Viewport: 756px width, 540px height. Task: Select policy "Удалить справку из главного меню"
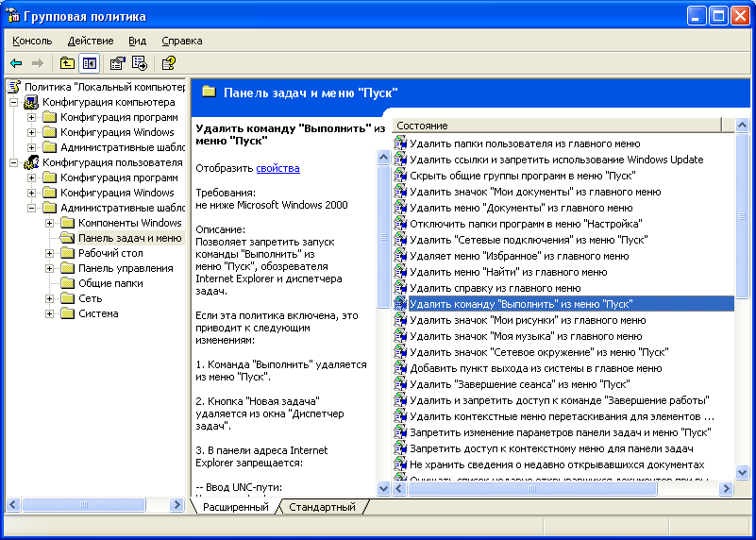(495, 288)
